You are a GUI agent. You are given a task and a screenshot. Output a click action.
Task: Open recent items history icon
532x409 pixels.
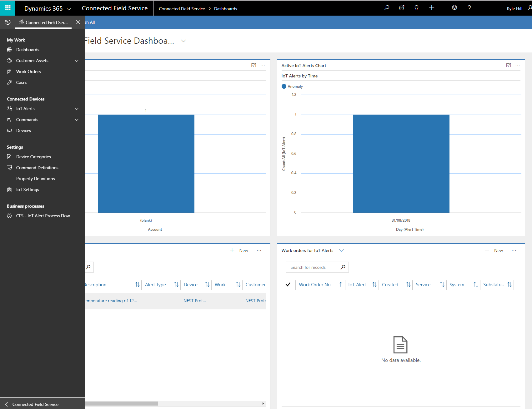[8, 22]
